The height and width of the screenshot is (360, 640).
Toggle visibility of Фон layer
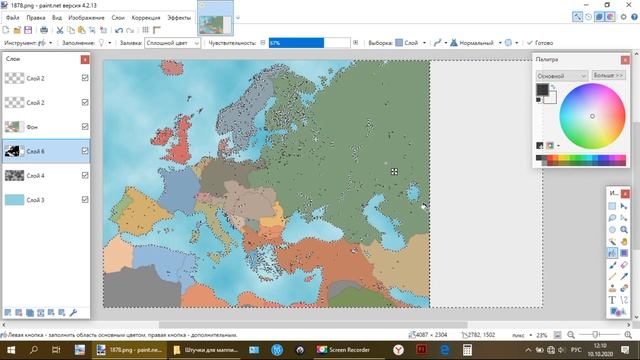click(x=85, y=127)
